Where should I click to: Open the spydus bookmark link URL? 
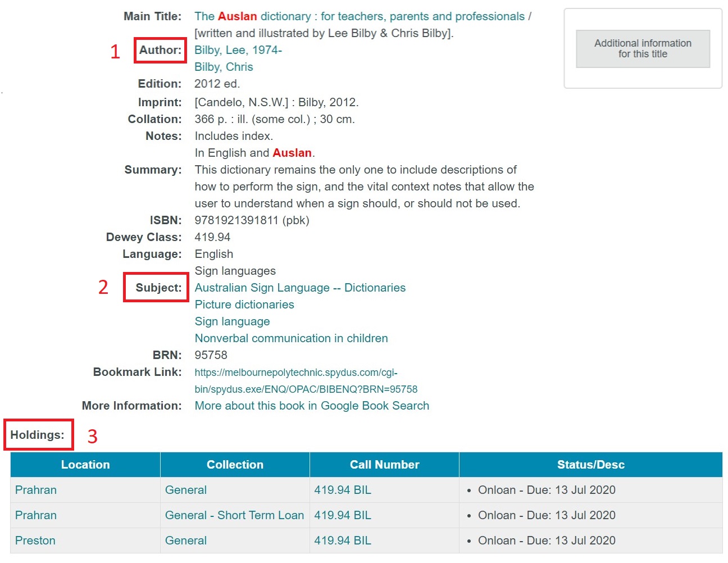point(306,381)
